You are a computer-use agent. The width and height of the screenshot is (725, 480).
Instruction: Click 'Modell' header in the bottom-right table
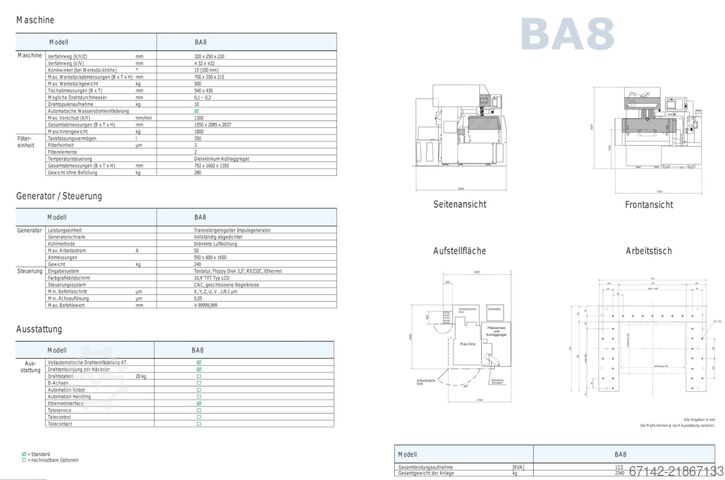[x=407, y=455]
